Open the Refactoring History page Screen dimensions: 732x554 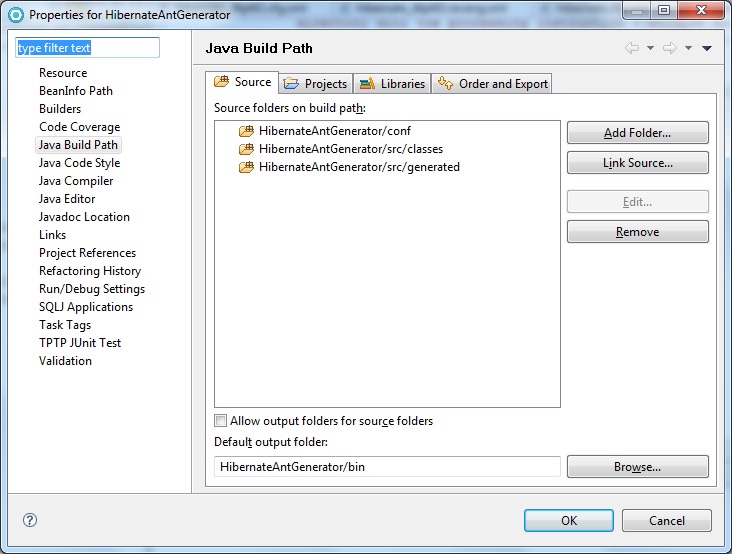[x=90, y=271]
